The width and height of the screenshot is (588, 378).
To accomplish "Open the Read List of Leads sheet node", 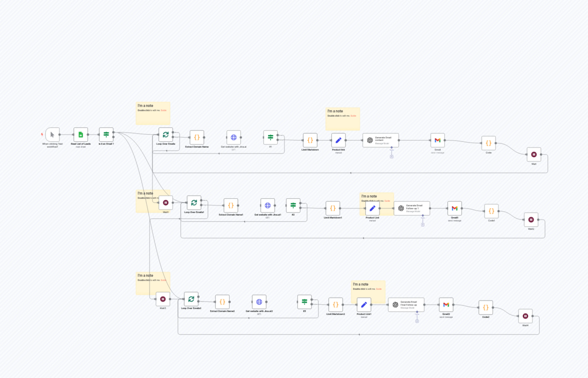I will tap(81, 134).
